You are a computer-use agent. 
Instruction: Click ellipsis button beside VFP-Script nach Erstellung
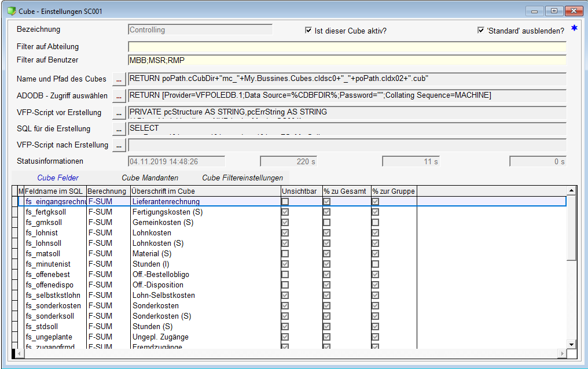click(119, 145)
